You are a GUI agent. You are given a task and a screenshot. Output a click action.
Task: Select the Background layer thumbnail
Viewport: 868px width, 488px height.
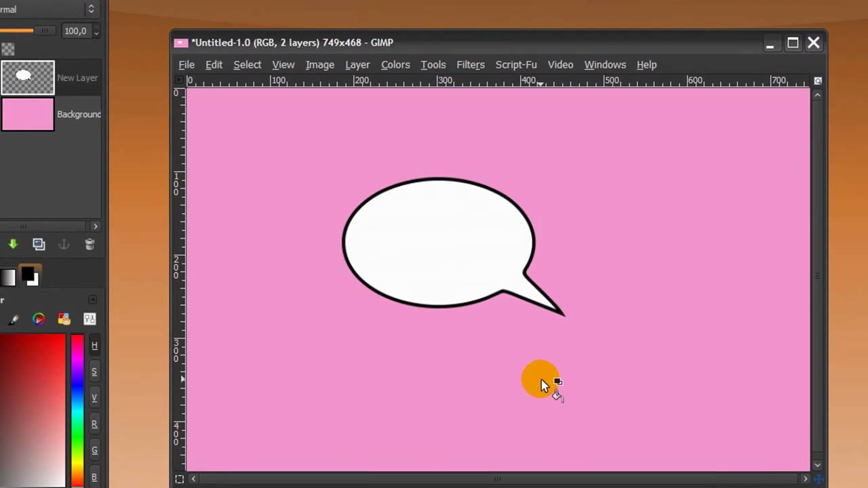click(28, 114)
